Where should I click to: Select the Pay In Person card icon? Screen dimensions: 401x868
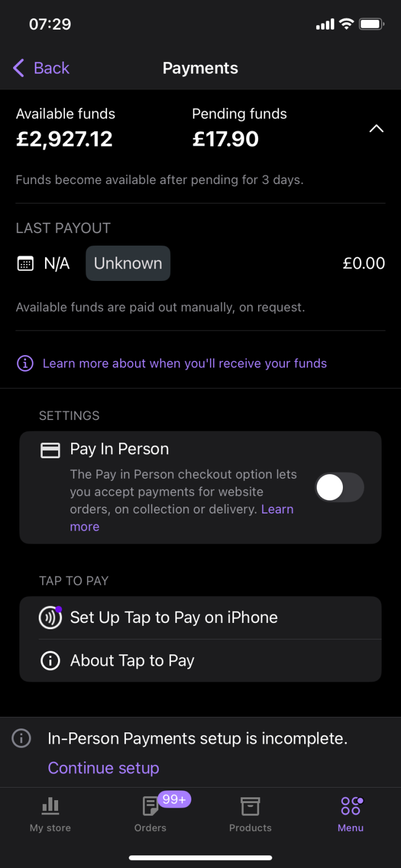50,450
